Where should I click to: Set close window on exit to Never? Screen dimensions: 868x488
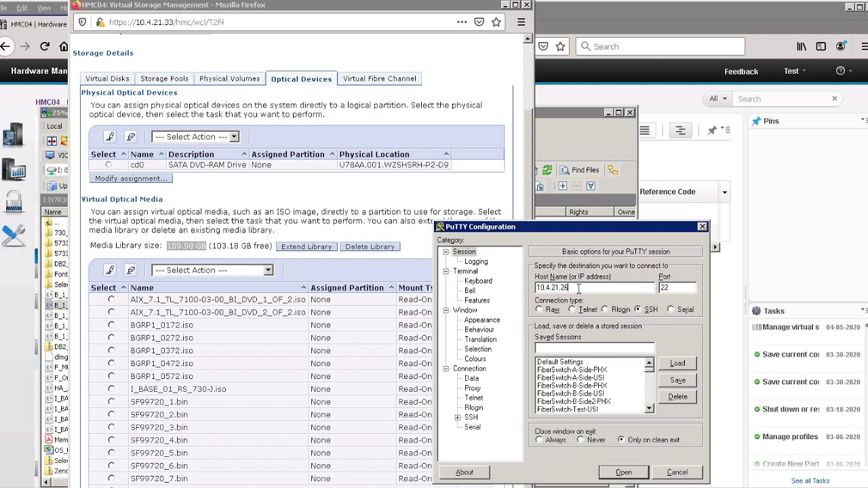[580, 440]
